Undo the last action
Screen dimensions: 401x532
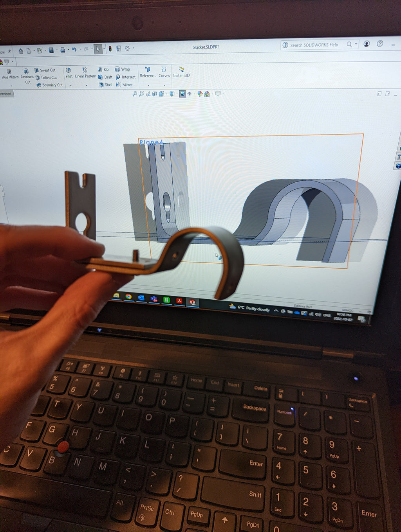pyautogui.click(x=74, y=50)
